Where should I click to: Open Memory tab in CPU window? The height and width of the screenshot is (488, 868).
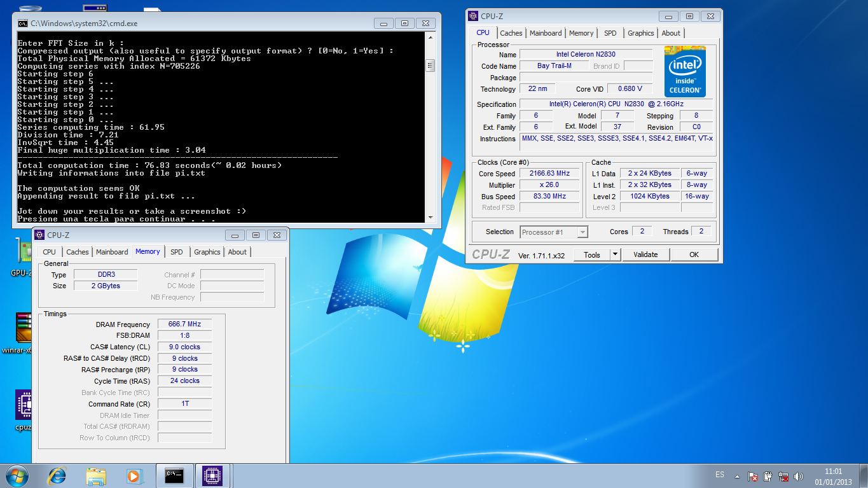tap(581, 33)
